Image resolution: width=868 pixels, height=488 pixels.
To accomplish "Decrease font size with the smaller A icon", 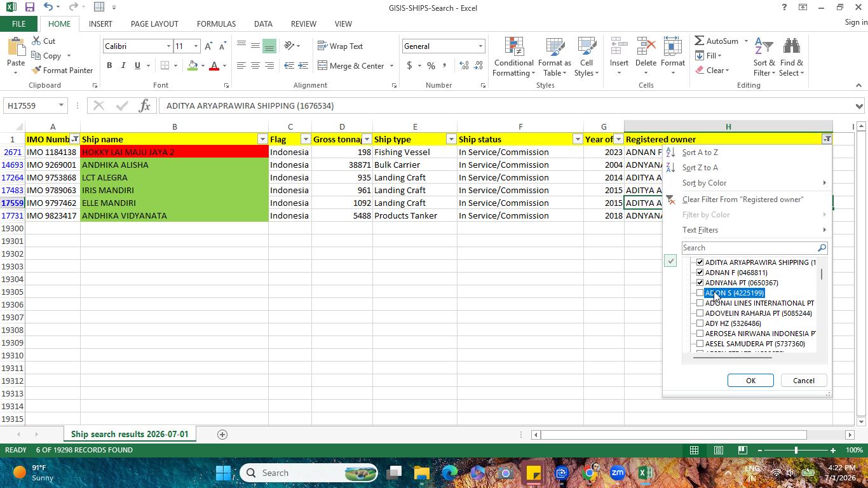I will click(222, 46).
